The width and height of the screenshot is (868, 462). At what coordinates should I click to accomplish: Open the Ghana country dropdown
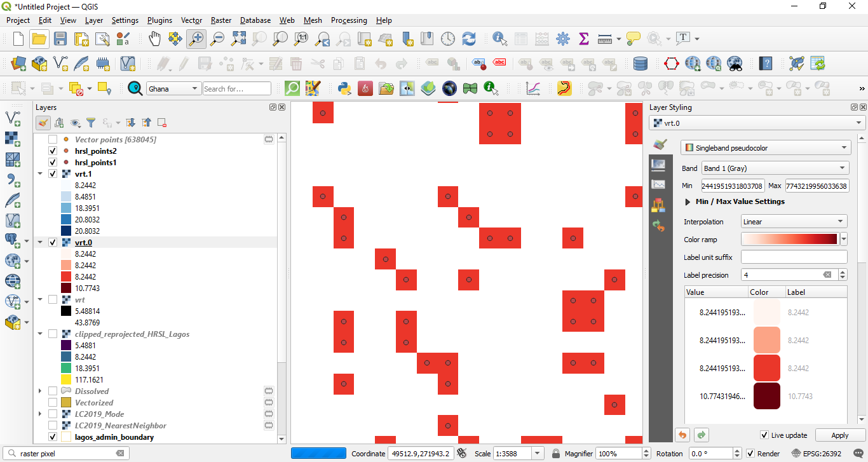tap(173, 89)
